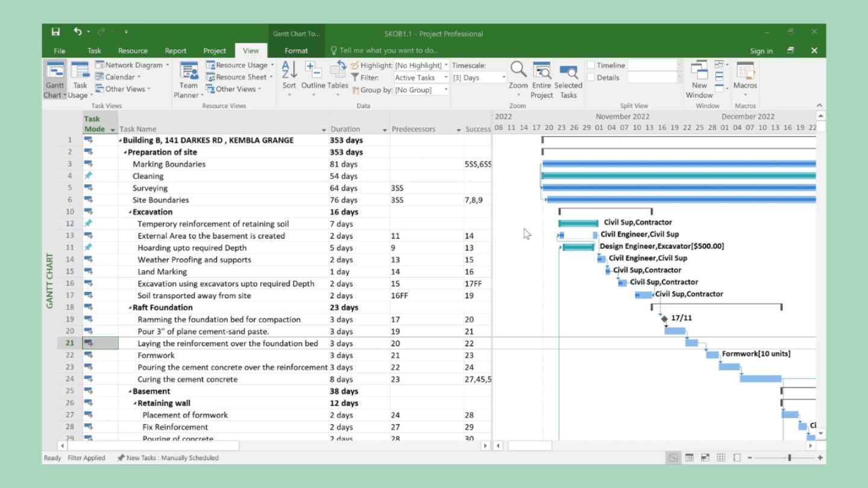Click Report view shortcut in status bar
The image size is (868, 488).
737,458
